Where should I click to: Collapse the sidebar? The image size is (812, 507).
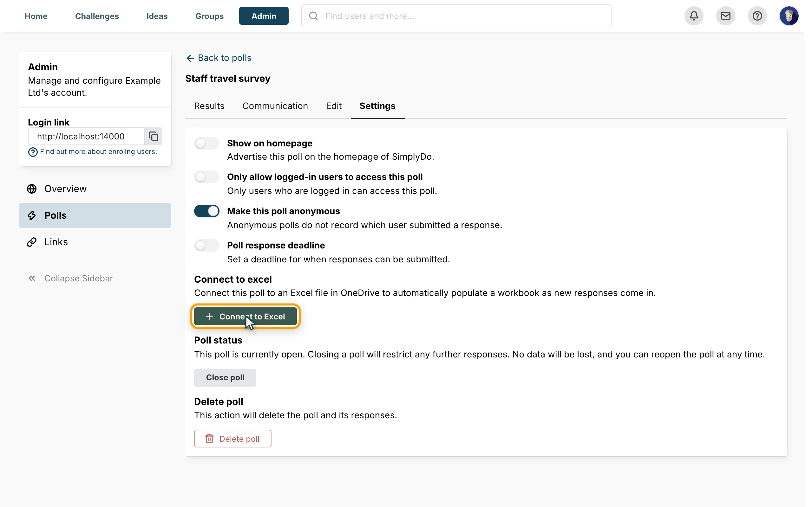(70, 278)
